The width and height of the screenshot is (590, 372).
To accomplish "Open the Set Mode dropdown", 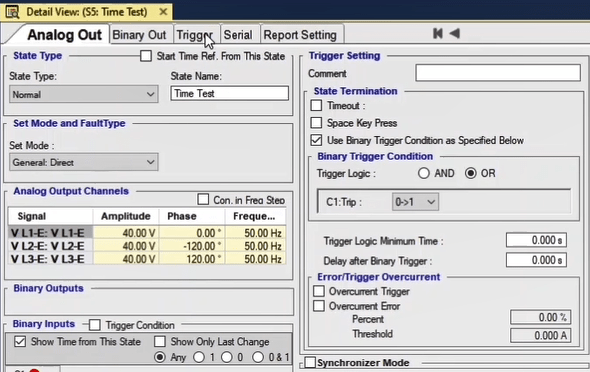I will pos(84,162).
